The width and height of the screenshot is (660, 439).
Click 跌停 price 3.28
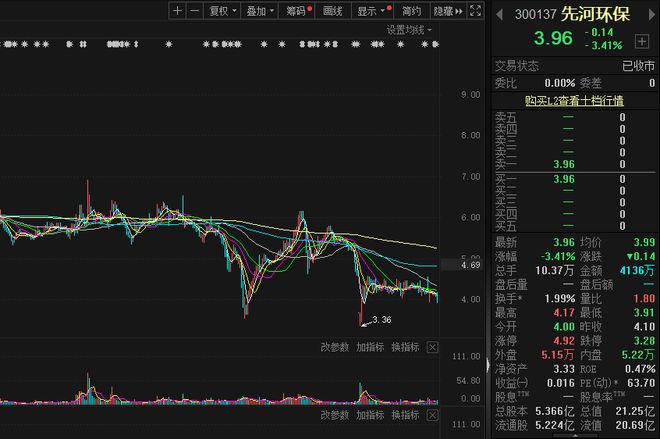pyautogui.click(x=644, y=341)
